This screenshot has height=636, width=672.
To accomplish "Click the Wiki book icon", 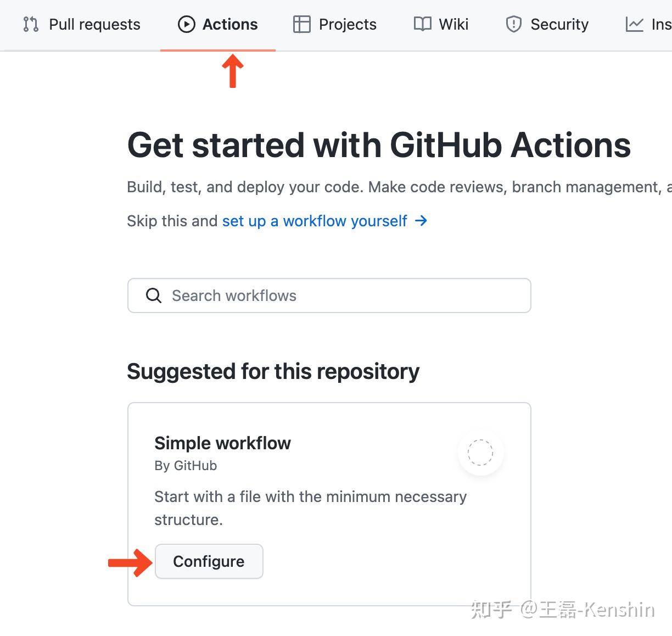I will tap(422, 24).
